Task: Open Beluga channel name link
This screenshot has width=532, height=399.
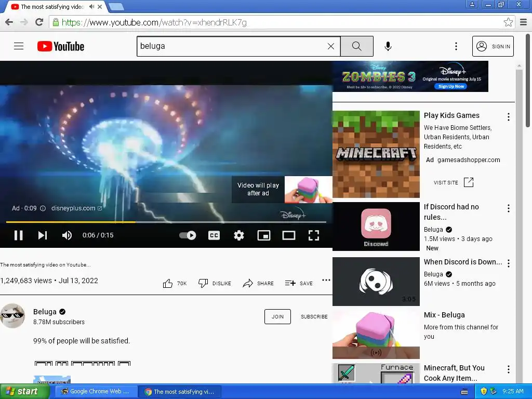Action: [45, 312]
